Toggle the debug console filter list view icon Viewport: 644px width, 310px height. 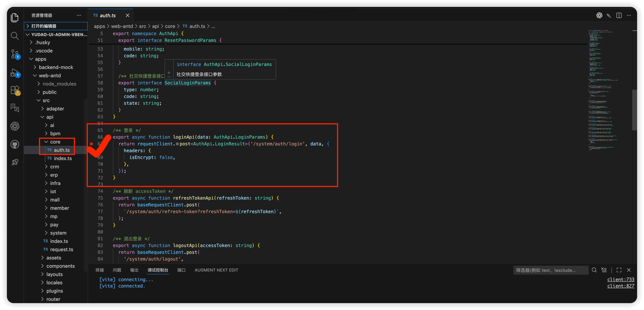point(604,270)
